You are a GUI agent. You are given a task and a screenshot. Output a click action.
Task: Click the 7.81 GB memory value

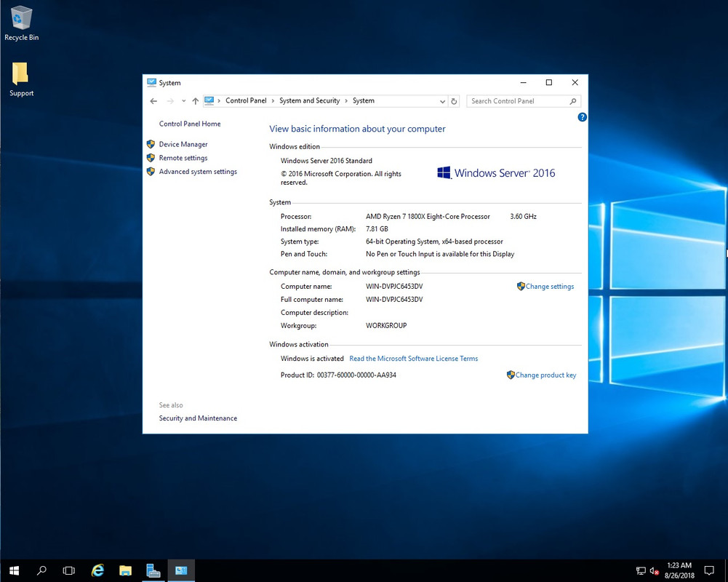(x=377, y=229)
